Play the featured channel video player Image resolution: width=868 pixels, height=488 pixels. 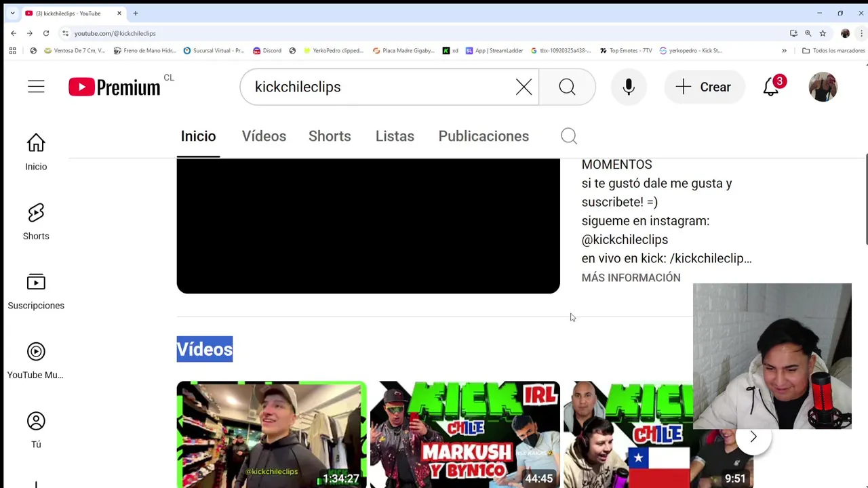[368, 226]
